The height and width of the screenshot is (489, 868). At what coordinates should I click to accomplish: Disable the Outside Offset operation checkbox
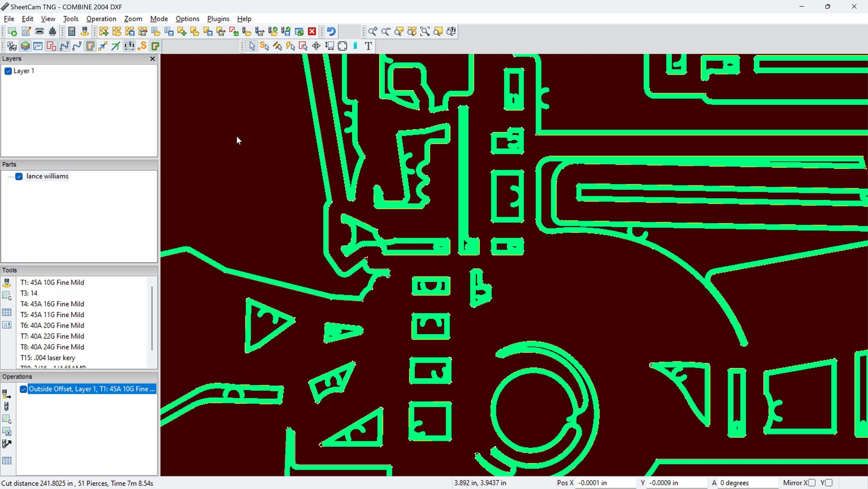[23, 389]
